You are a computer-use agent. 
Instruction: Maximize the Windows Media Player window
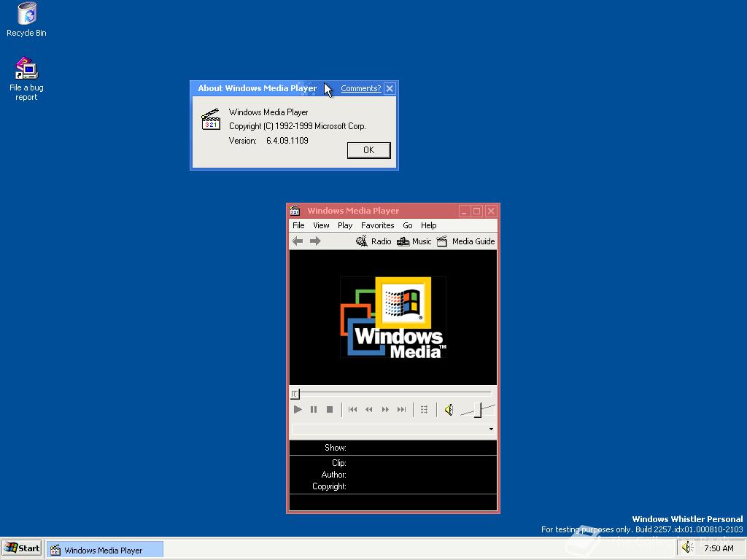(x=477, y=211)
